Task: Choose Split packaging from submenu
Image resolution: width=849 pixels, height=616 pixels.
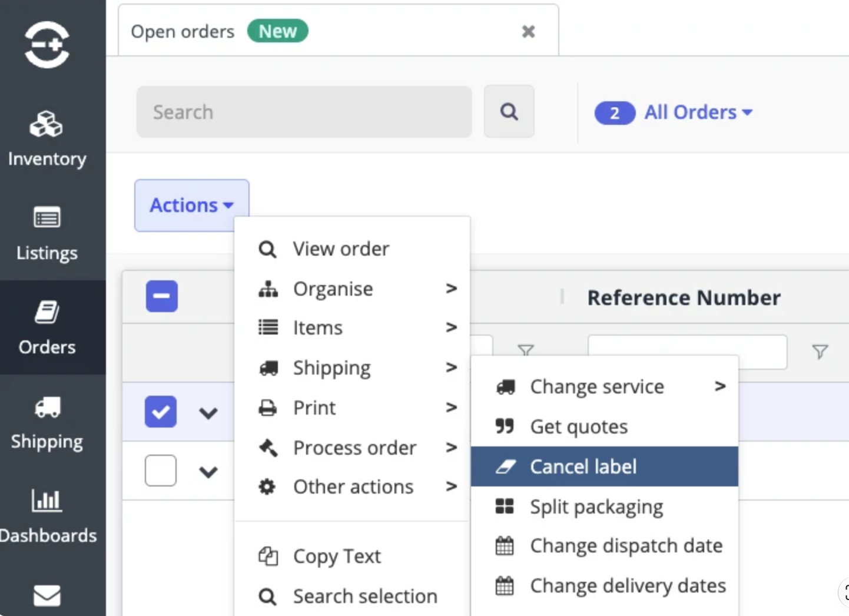Action: (x=605, y=506)
